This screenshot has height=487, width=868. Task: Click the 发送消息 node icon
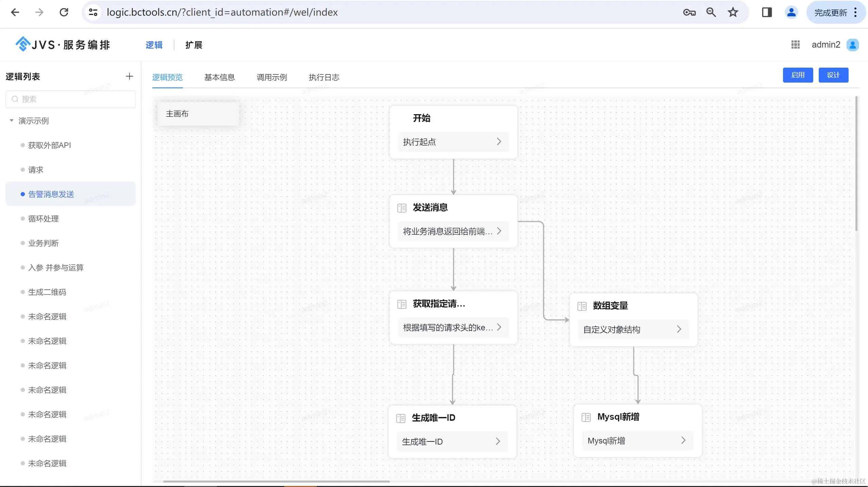coord(402,208)
